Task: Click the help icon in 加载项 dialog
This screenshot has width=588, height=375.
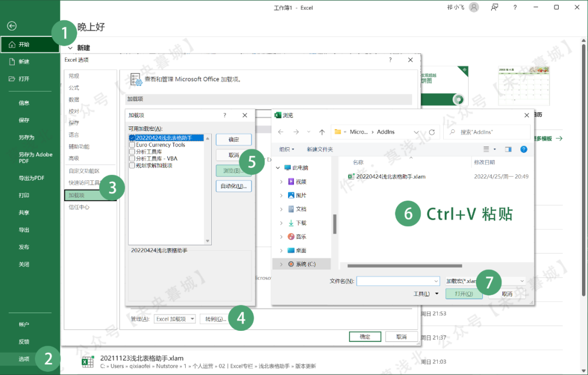Action: point(225,115)
